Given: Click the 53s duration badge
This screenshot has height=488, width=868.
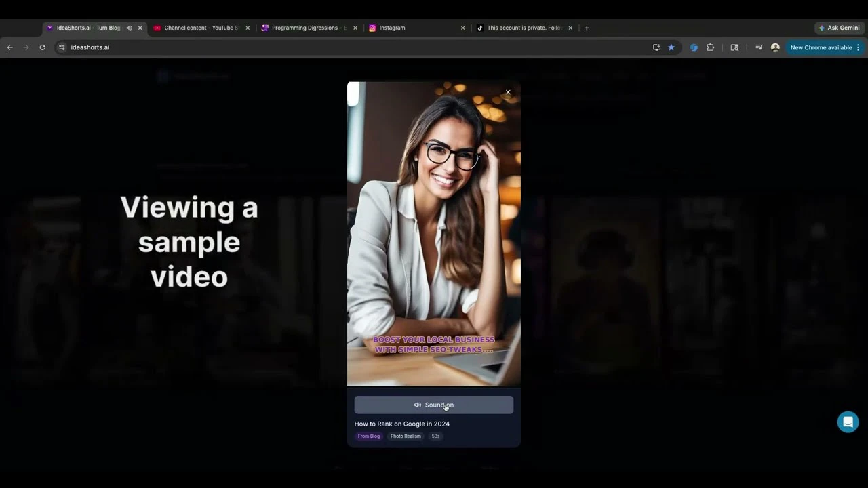Looking at the screenshot, I should click(x=435, y=436).
